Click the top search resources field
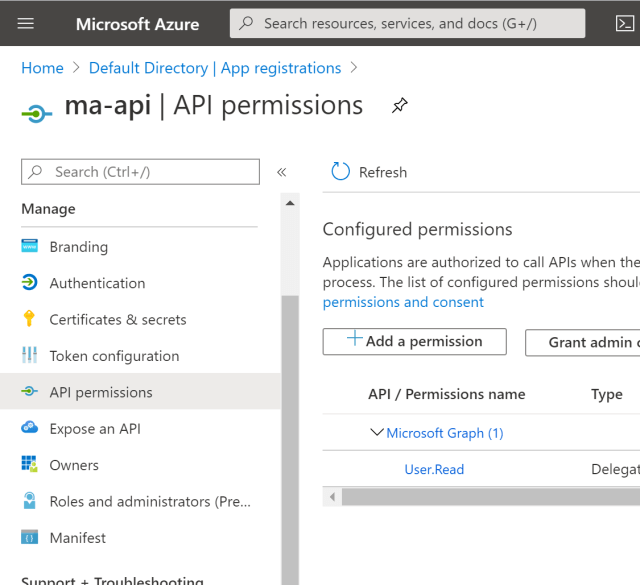 407,23
